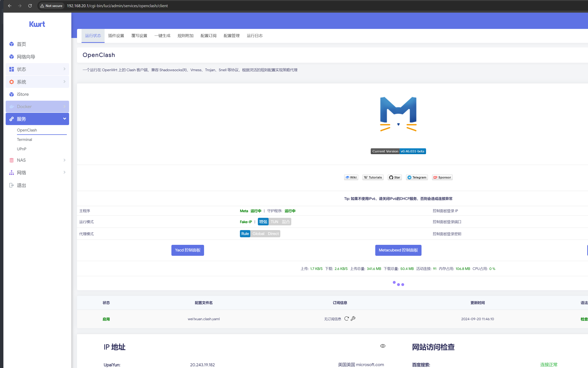Screen dimensions: 588x368
Task: Collapse the 服务 sidebar menu
Action: tap(37, 119)
